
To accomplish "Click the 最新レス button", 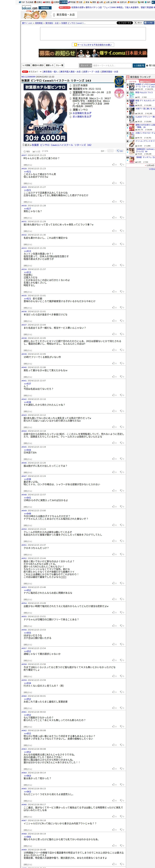I will tap(50, 65).
